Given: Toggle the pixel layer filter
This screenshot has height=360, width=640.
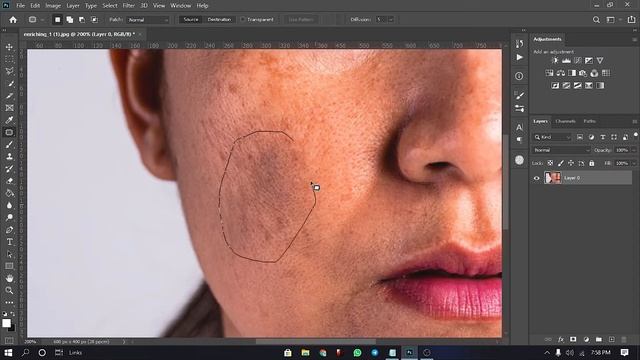Looking at the screenshot, I should [580, 137].
